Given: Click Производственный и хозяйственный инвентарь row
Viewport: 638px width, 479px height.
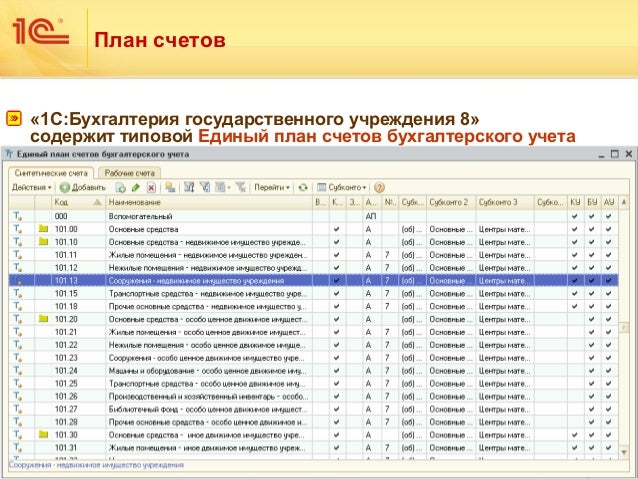Looking at the screenshot, I should pos(313,396).
